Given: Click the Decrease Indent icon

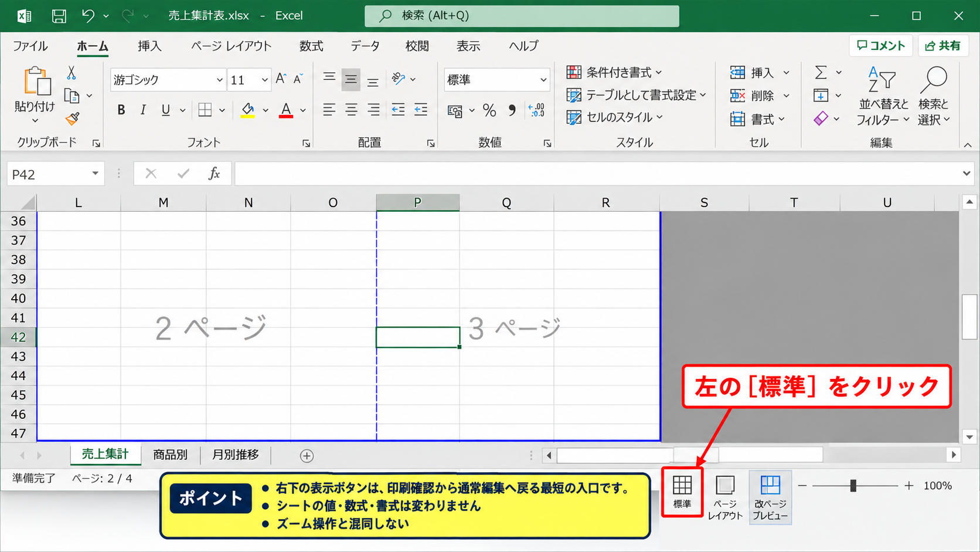Looking at the screenshot, I should [x=398, y=110].
